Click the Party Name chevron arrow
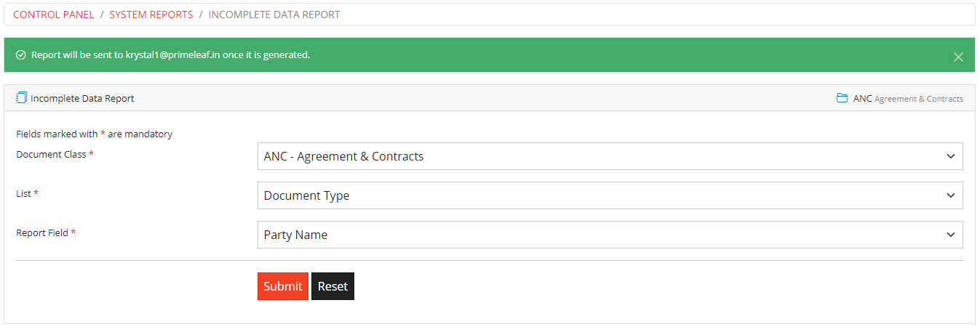 pos(950,235)
